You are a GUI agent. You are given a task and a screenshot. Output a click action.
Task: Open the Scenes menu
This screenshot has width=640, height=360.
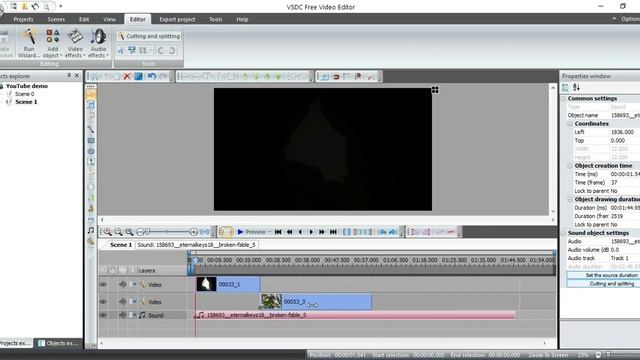pyautogui.click(x=56, y=19)
